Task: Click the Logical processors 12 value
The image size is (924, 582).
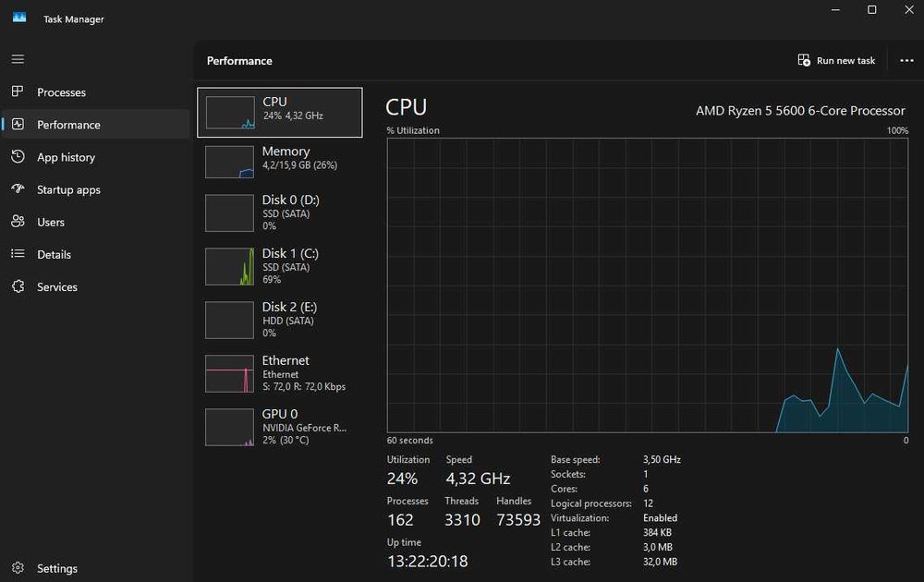Action: 649,503
